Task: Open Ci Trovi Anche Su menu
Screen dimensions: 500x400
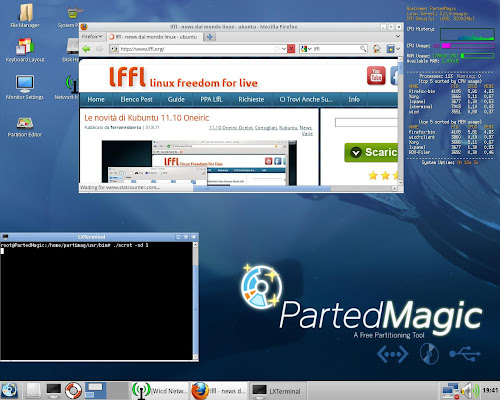Action: (306, 99)
